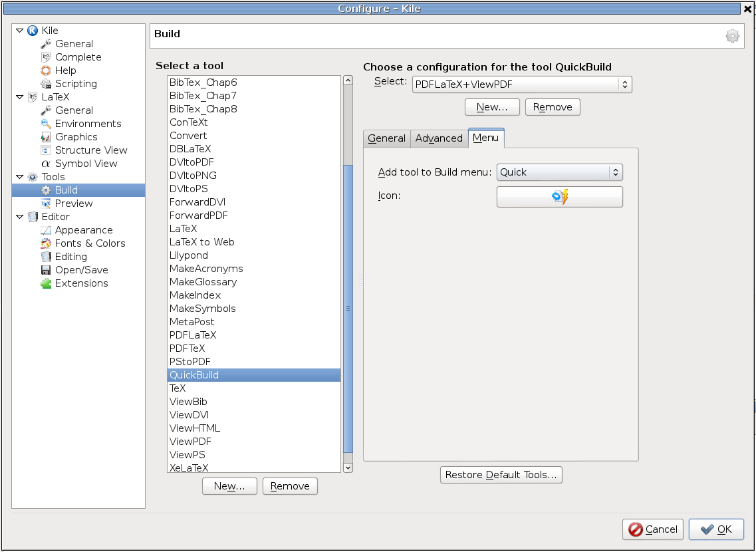Viewport: 756px width, 552px height.
Task: Click the tool list scroll down arrow
Action: click(x=348, y=468)
